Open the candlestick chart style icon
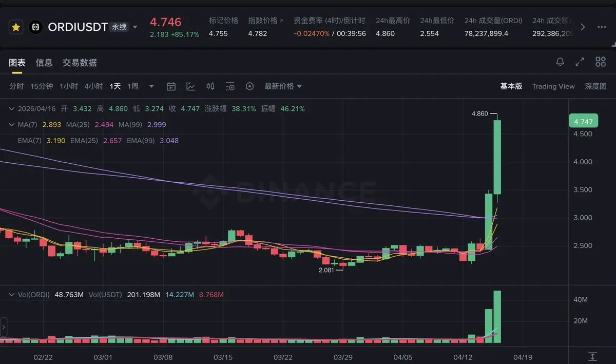Image resolution: width=616 pixels, height=364 pixels. click(x=210, y=86)
